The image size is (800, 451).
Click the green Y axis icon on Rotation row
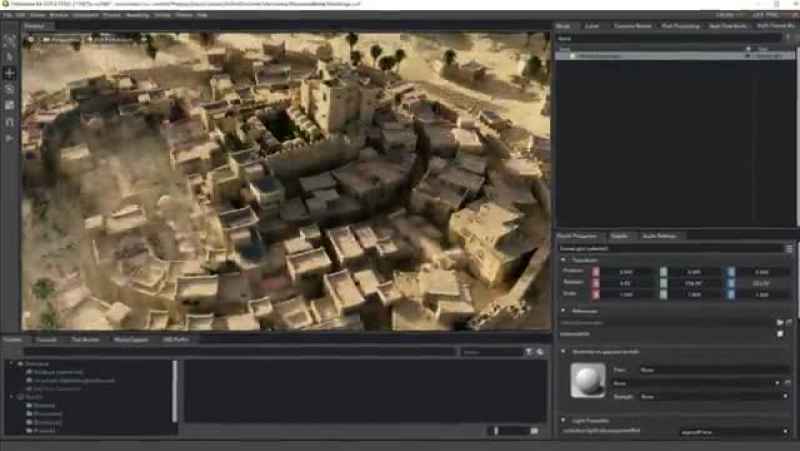663,283
